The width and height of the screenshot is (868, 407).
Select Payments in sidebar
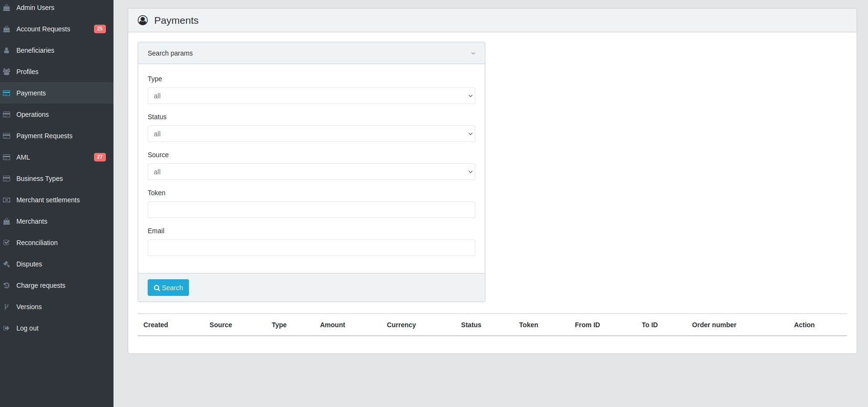point(57,93)
